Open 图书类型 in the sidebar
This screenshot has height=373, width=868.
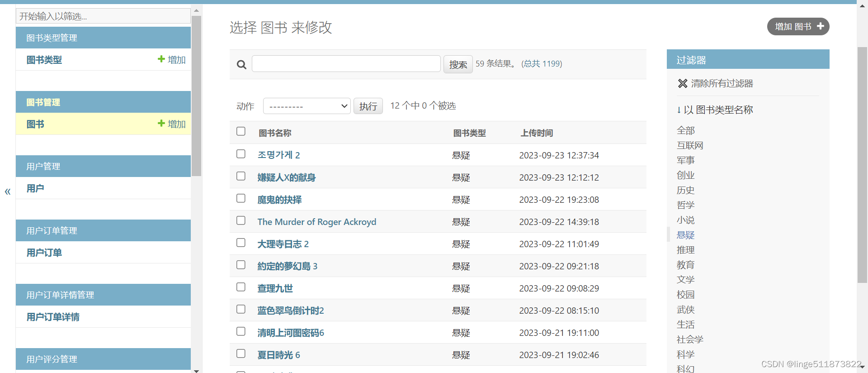coord(44,60)
